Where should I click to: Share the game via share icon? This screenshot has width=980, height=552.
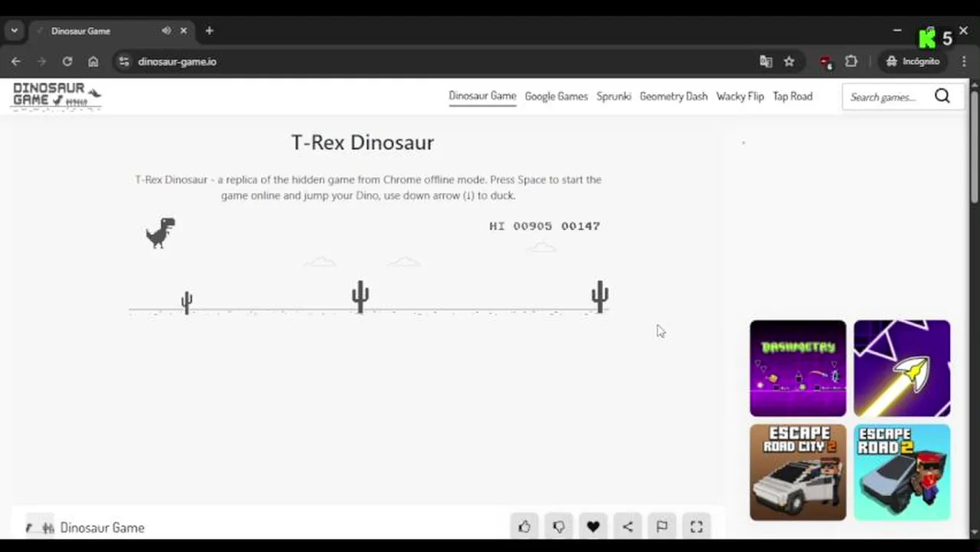click(x=627, y=527)
